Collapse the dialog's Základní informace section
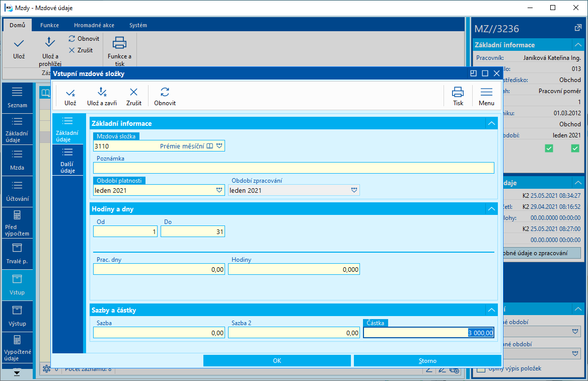588x381 pixels. click(x=491, y=123)
